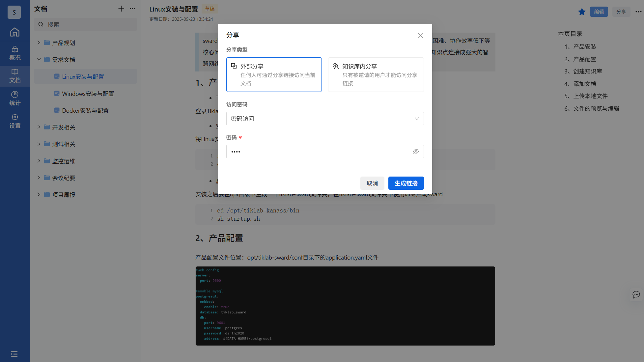The image size is (644, 362).
Task: Expand the 产品规划 folder
Action: pos(39,43)
